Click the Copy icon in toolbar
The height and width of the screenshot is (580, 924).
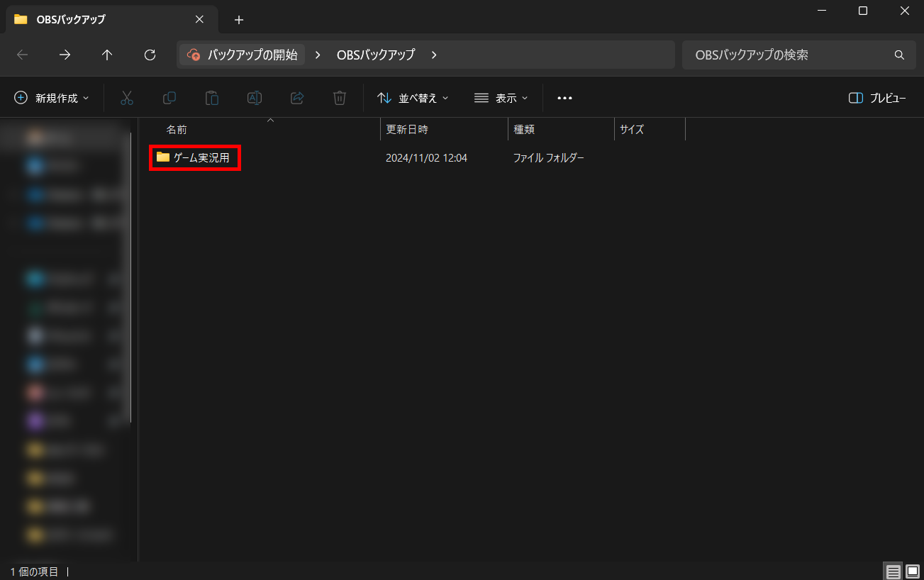[x=169, y=98]
